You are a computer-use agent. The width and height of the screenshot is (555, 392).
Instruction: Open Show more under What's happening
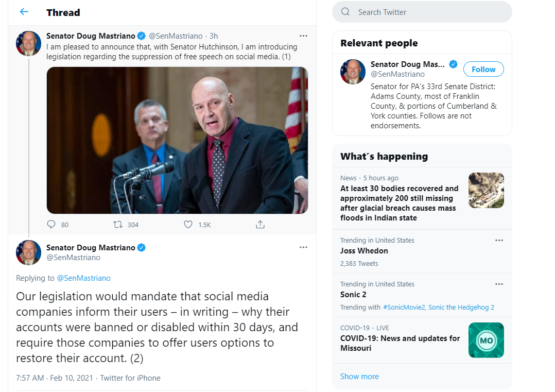pos(359,377)
